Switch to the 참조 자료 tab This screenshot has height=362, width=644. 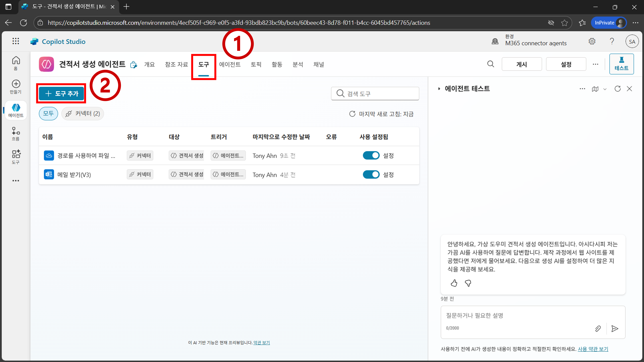(176, 65)
